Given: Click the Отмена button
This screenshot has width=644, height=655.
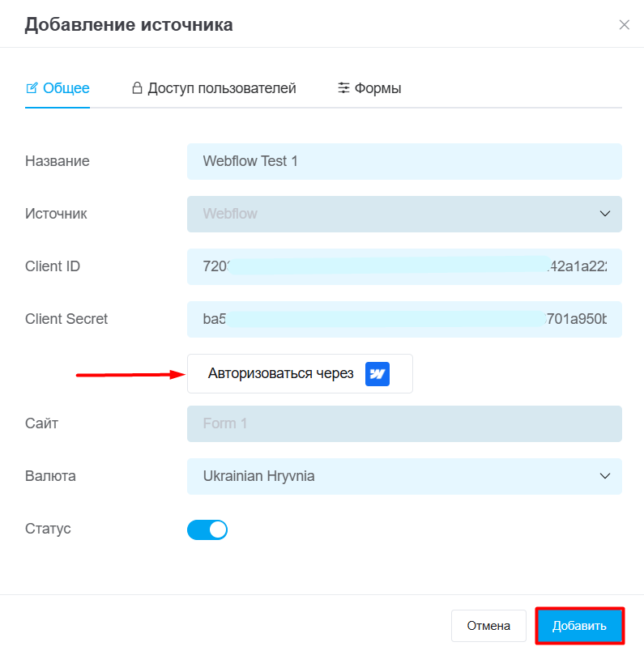Looking at the screenshot, I should [488, 626].
